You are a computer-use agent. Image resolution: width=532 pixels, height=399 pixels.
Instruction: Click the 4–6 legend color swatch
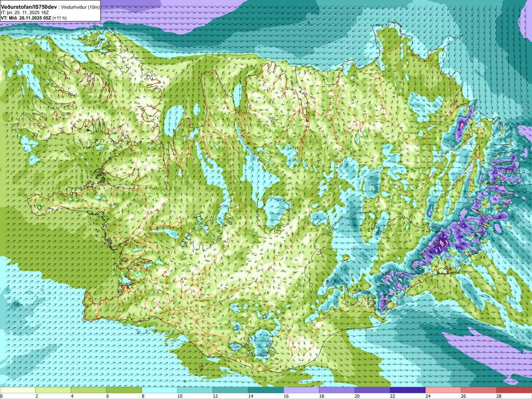point(89,390)
